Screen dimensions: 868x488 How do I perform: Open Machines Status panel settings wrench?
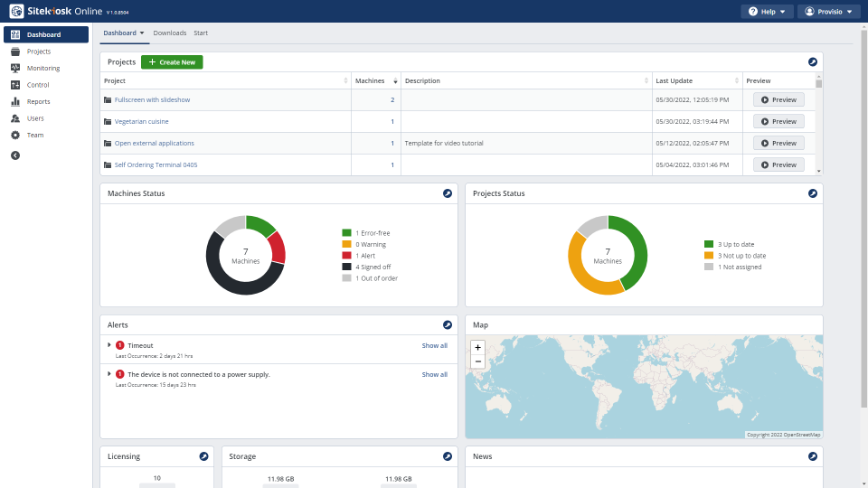pos(447,193)
